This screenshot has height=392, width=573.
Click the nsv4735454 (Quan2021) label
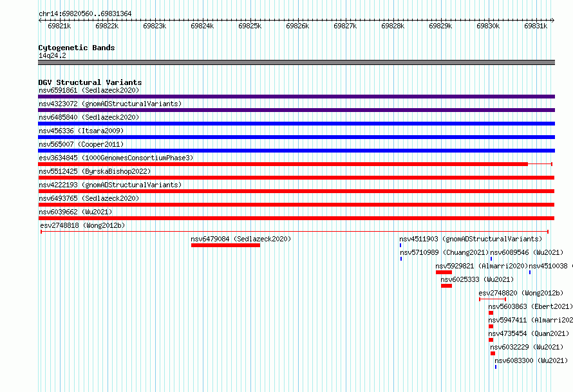click(529, 333)
